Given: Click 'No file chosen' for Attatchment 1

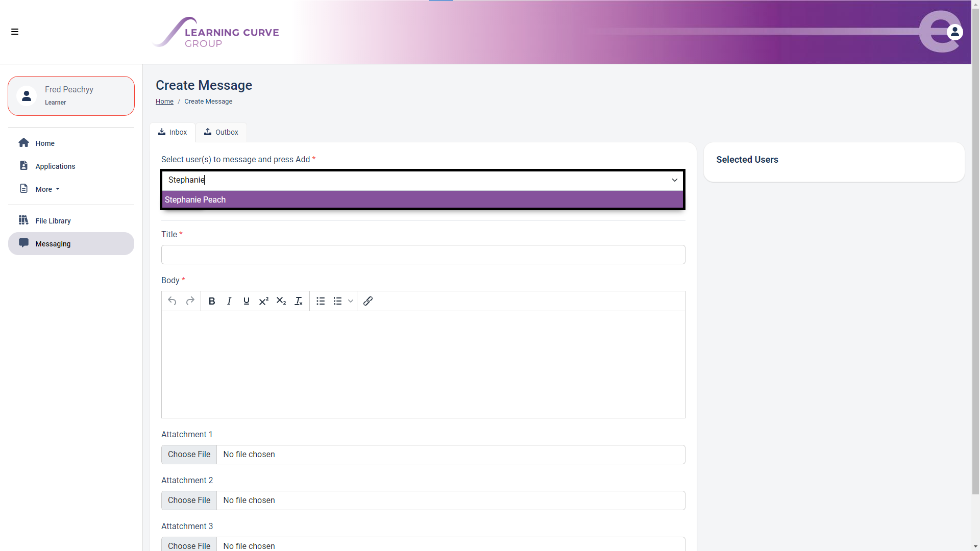Looking at the screenshot, I should pyautogui.click(x=249, y=455).
